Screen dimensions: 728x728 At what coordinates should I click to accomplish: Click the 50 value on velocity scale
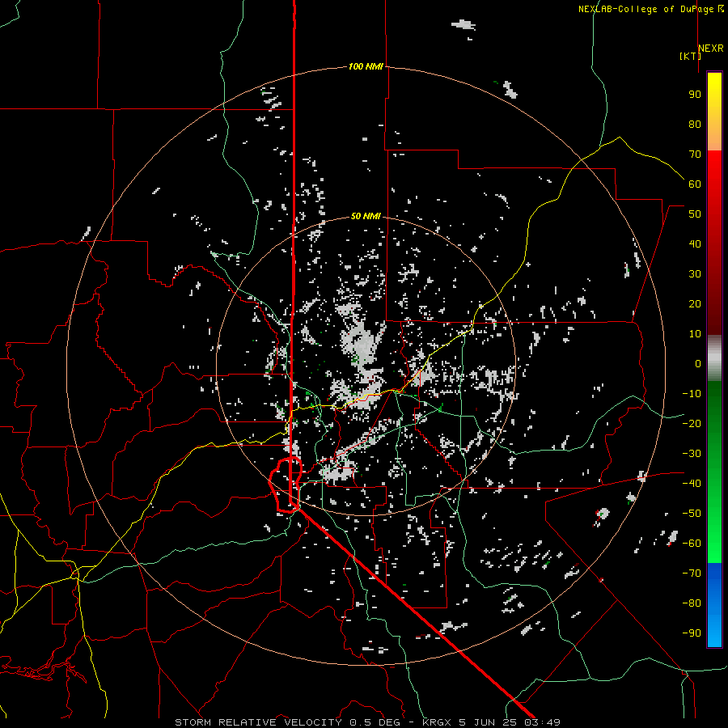coord(695,214)
